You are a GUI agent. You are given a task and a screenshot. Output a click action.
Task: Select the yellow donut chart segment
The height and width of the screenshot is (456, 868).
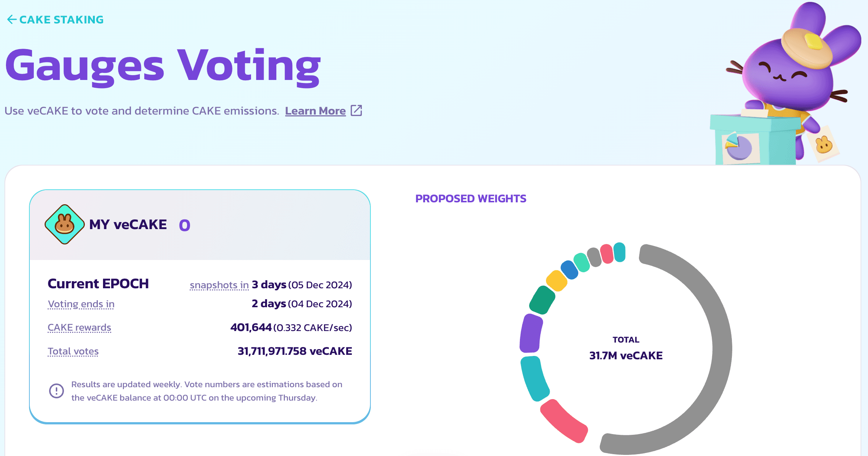556,280
